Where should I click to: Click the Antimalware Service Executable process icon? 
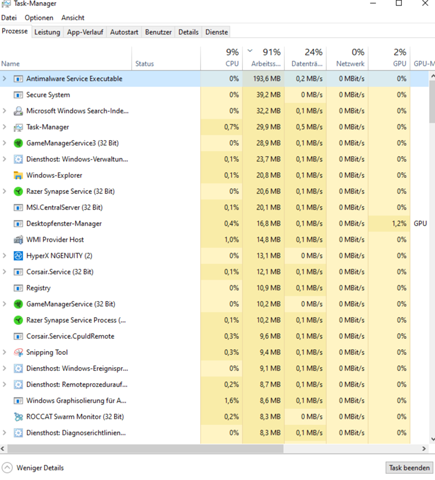point(18,79)
